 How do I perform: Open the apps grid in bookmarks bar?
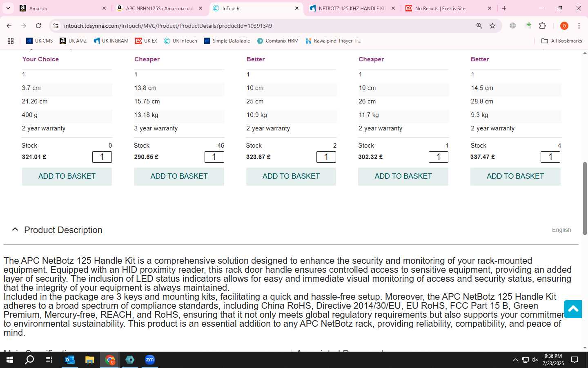[x=11, y=41]
